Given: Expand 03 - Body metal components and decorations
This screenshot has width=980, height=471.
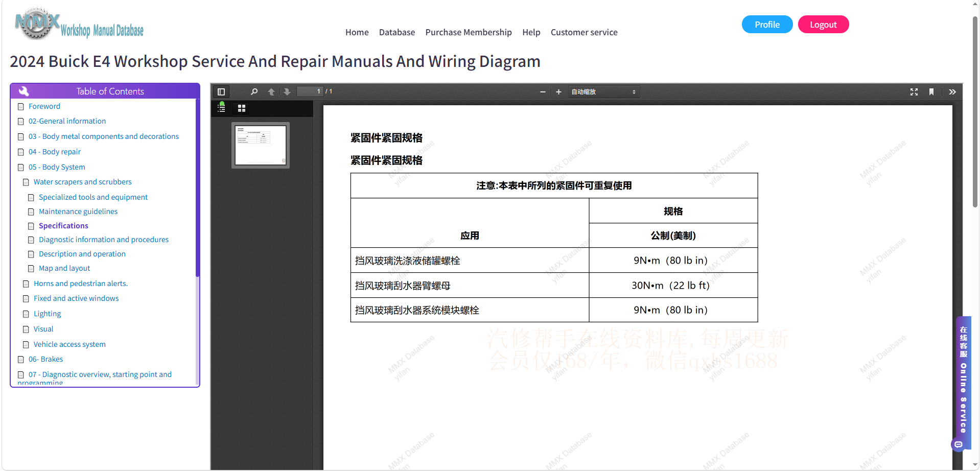Looking at the screenshot, I should coord(104,136).
